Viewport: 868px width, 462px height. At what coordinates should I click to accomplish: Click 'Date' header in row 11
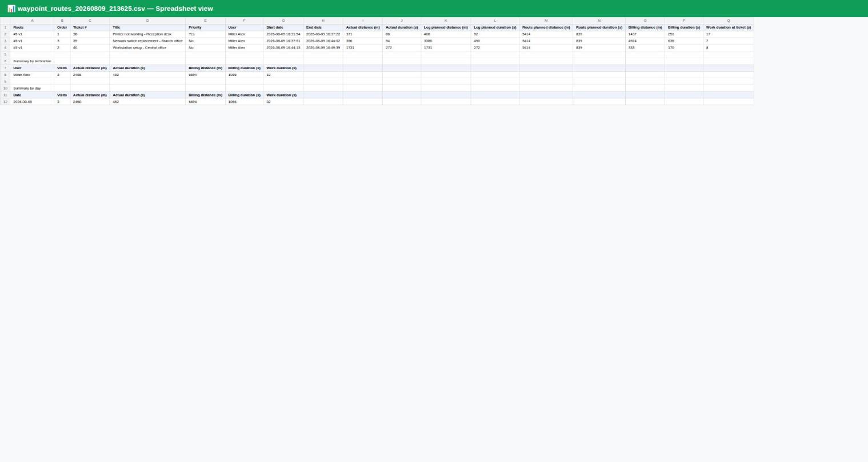[x=32, y=95]
